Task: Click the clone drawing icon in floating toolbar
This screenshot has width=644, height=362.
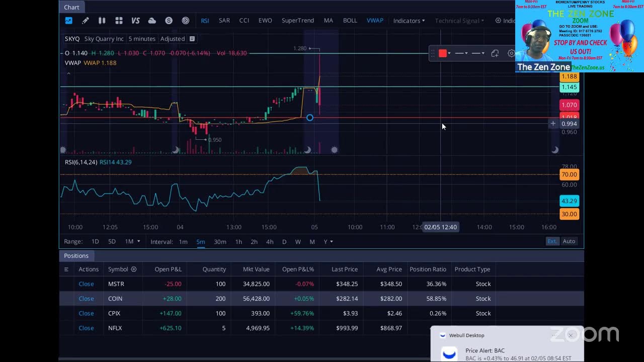Action: tap(495, 53)
